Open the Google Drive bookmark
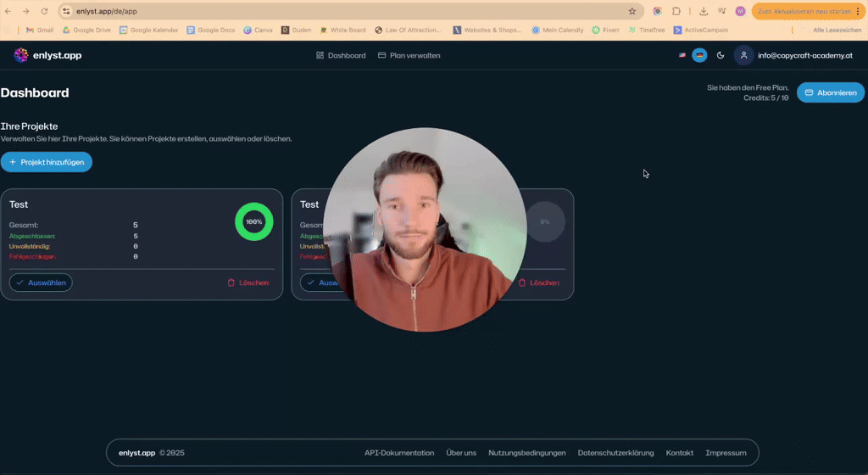Image resolution: width=868 pixels, height=475 pixels. click(86, 30)
